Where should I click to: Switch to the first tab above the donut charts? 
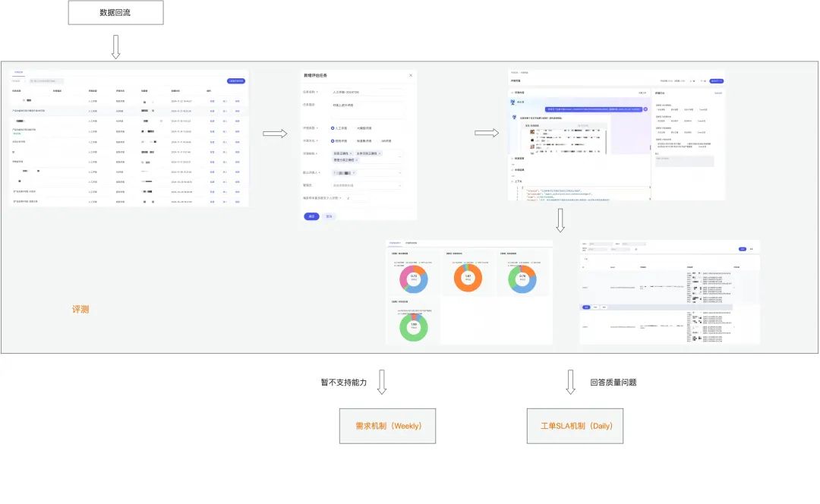[x=395, y=243]
